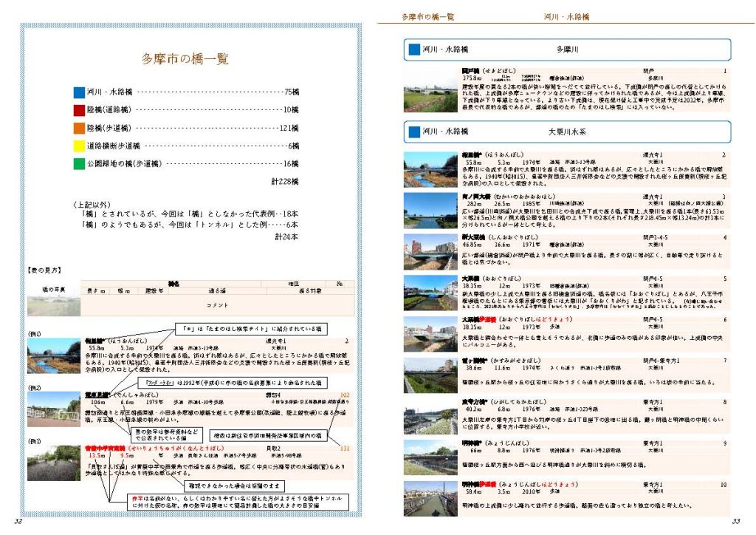Image resolution: width=756 pixels, height=535 pixels.
Task: Click the (上記以外) label
Action: [x=92, y=205]
